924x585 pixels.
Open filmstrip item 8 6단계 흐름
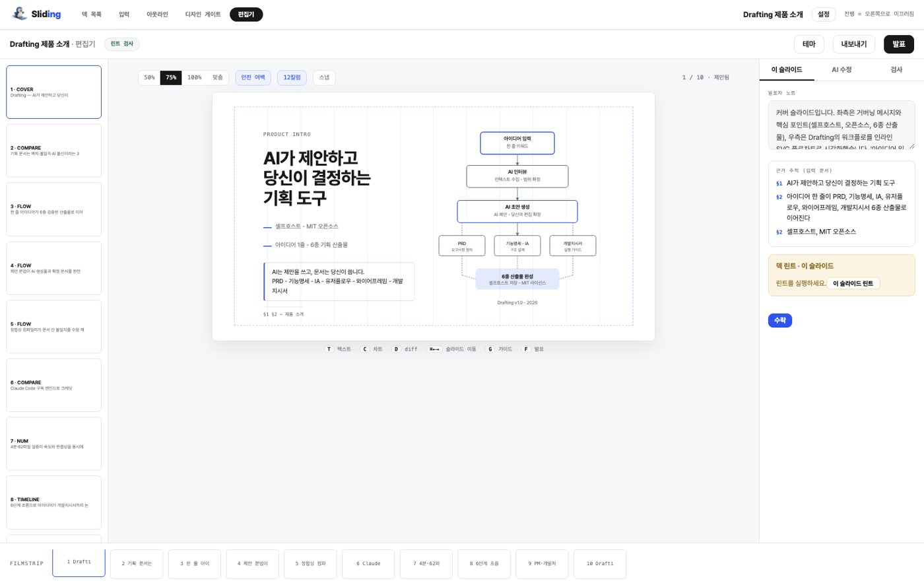[x=484, y=564]
